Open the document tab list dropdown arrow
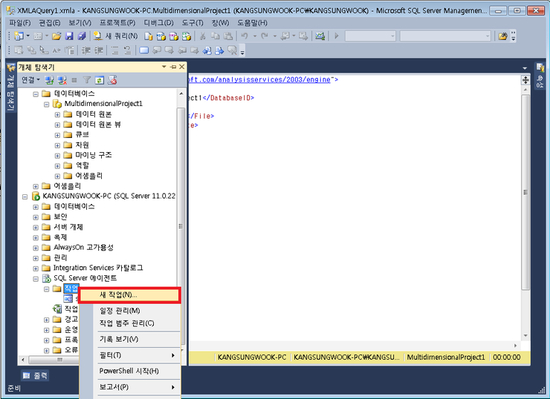The width and height of the screenshot is (550, 399). (525, 68)
